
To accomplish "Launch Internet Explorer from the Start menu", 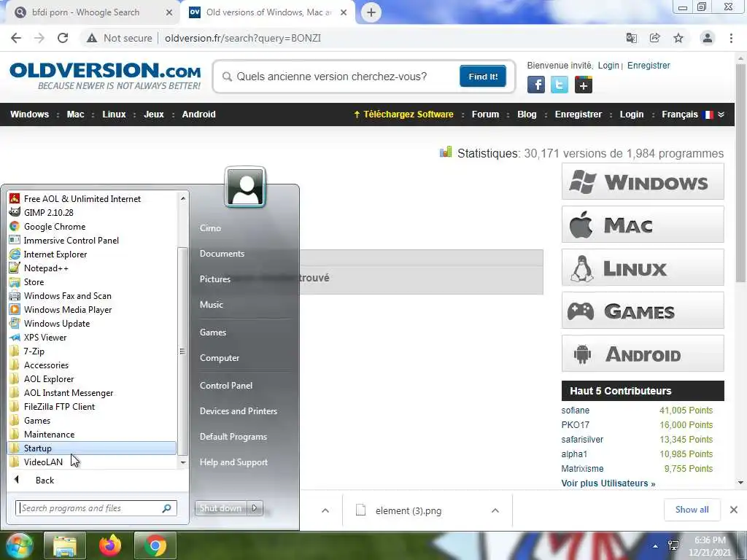I will point(55,254).
